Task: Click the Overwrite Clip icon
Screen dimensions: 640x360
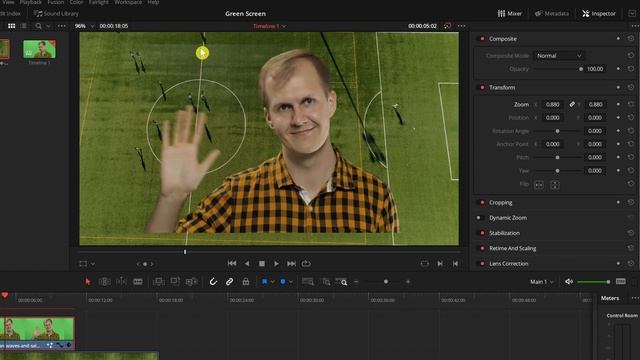Action: (x=175, y=282)
